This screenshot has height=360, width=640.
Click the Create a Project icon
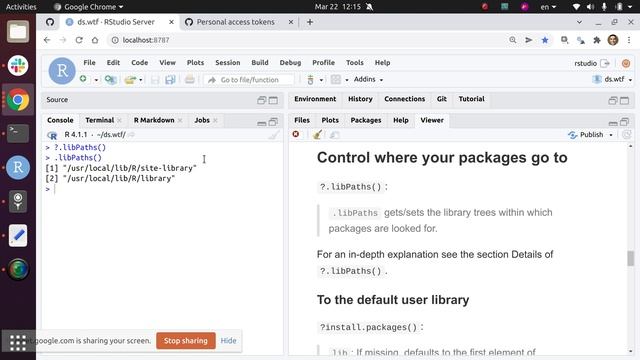tap(110, 79)
